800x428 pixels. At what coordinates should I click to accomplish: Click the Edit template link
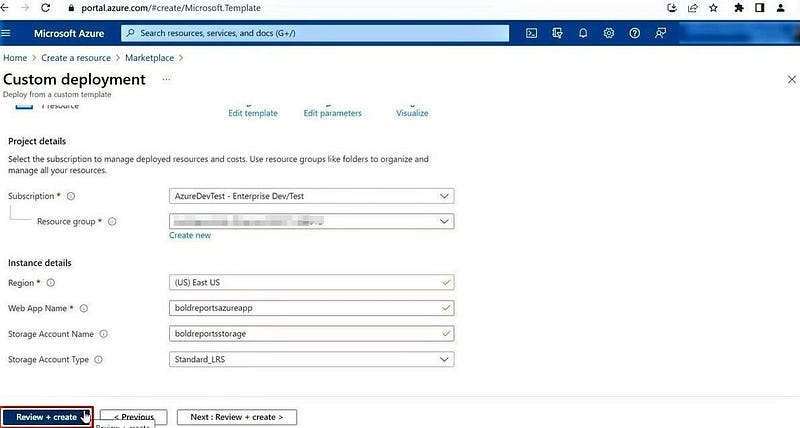pos(253,113)
